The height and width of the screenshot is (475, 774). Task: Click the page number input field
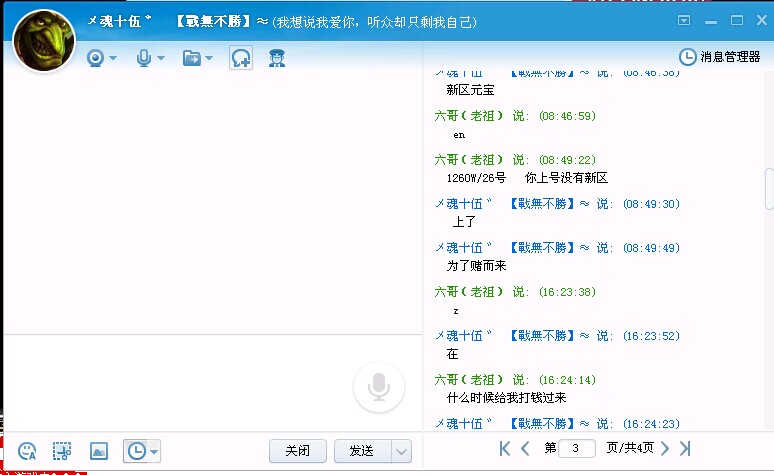pyautogui.click(x=578, y=448)
